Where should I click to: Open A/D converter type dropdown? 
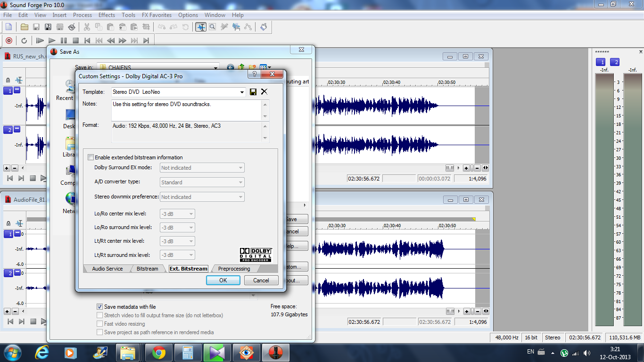click(202, 182)
